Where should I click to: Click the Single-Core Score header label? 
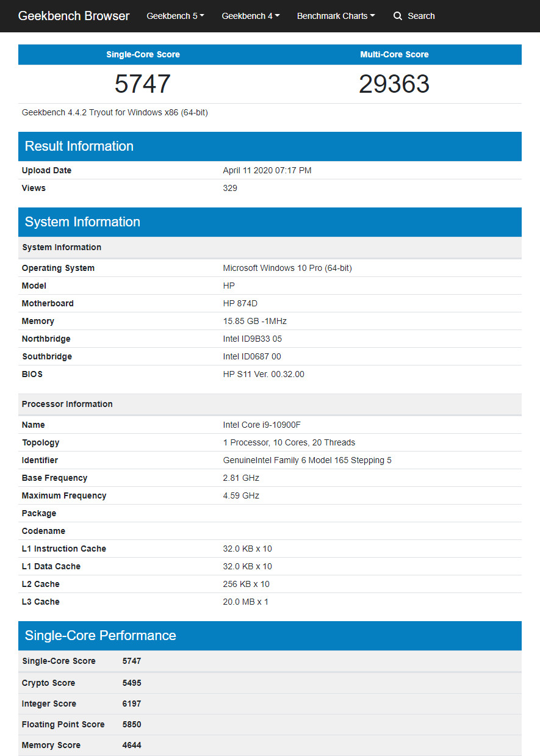point(143,54)
